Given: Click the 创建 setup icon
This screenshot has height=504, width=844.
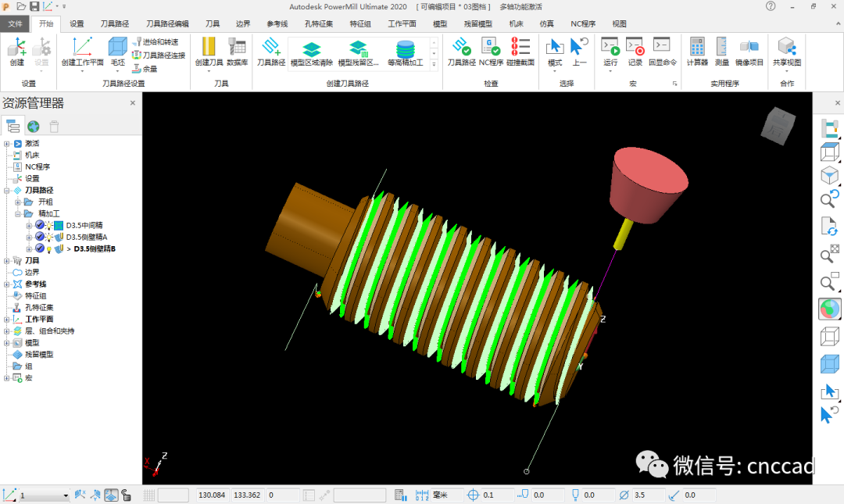Looking at the screenshot, I should tap(16, 52).
